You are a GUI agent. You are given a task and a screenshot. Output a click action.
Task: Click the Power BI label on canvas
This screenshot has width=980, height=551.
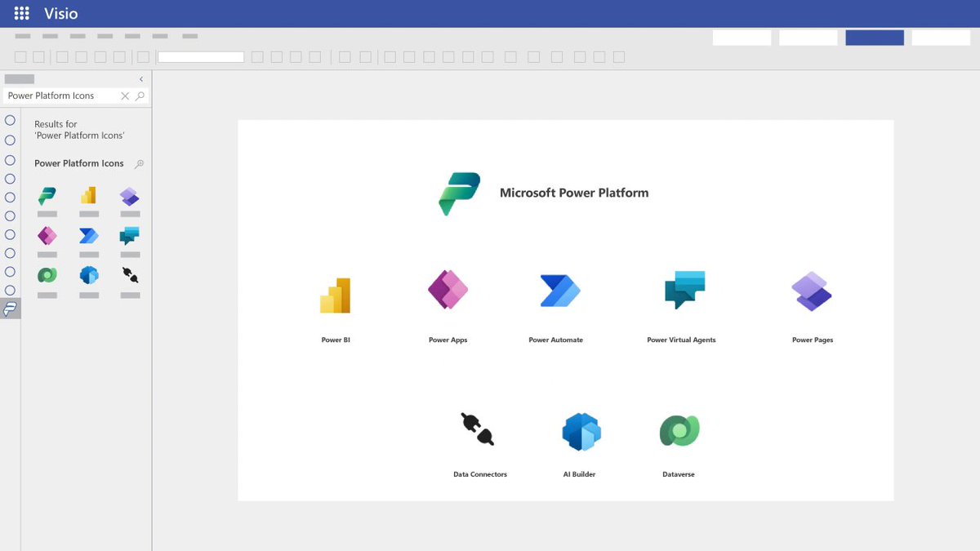[x=336, y=340]
